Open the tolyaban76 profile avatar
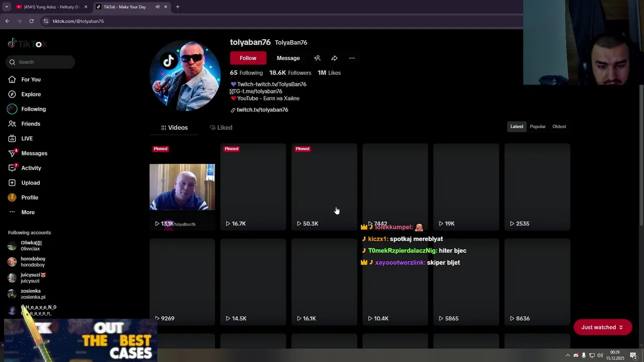 coord(185,75)
